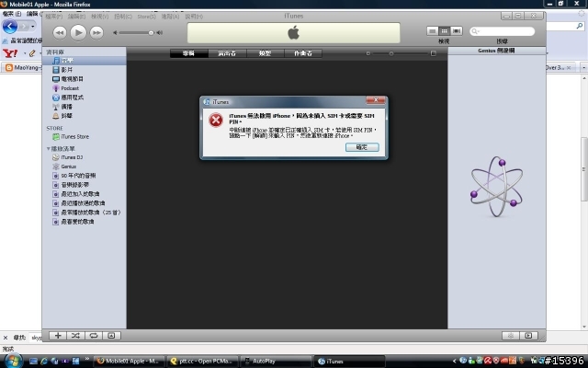The width and height of the screenshot is (588, 368).
Task: Click OK (確定) in the error dialog
Action: pos(362,147)
